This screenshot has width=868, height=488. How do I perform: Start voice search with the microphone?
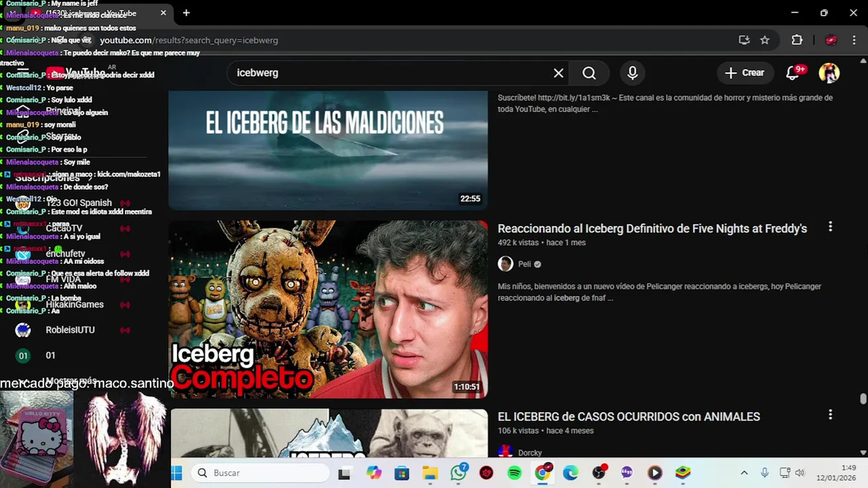coord(632,73)
